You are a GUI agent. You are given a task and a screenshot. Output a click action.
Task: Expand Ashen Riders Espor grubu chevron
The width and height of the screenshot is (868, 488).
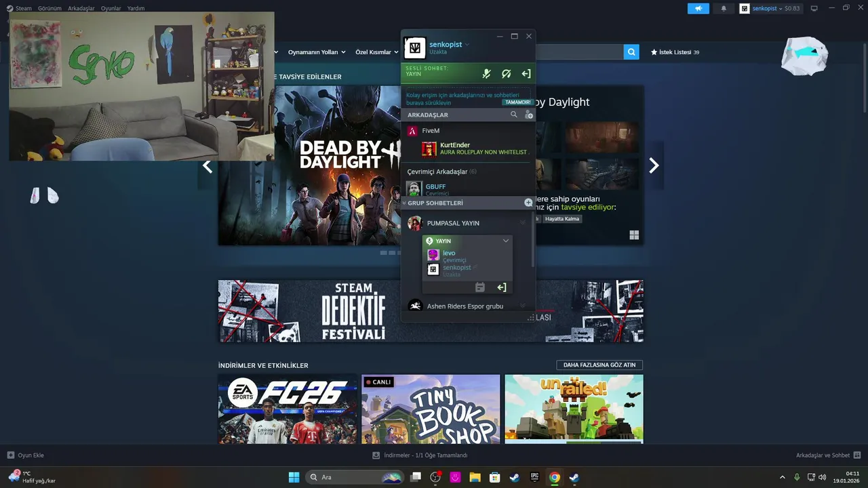523,306
